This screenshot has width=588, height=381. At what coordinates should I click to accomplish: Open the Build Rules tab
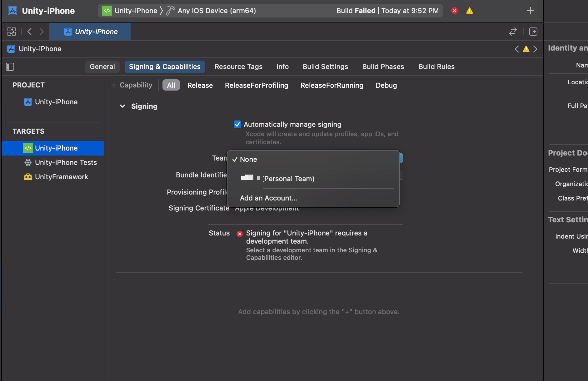pyautogui.click(x=436, y=67)
